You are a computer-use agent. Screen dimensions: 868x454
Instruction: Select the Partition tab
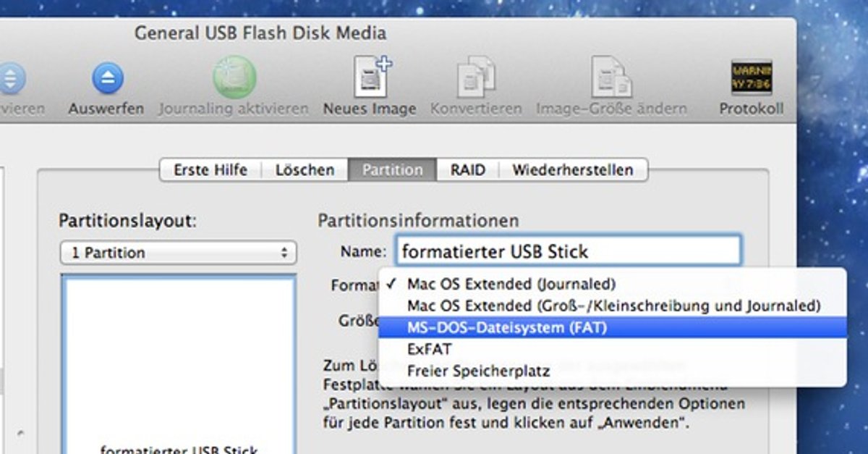pos(392,170)
